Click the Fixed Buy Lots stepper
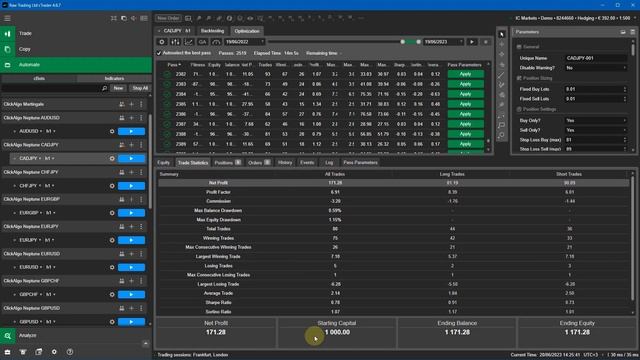Viewport: 640px width, 360px height. click(625, 89)
